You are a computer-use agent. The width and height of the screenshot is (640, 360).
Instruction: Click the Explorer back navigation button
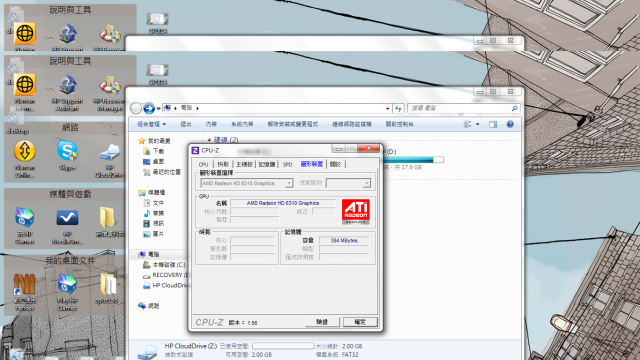[x=136, y=108]
